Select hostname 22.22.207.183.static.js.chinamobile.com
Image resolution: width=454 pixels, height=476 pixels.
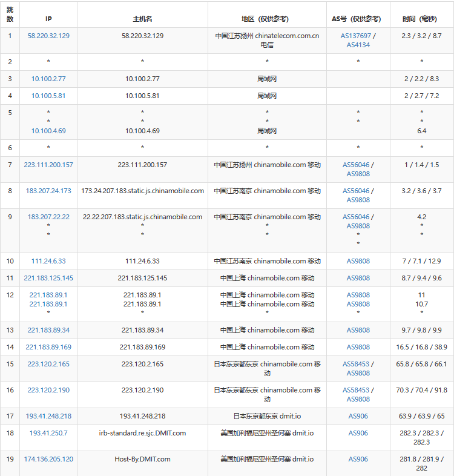coord(142,217)
